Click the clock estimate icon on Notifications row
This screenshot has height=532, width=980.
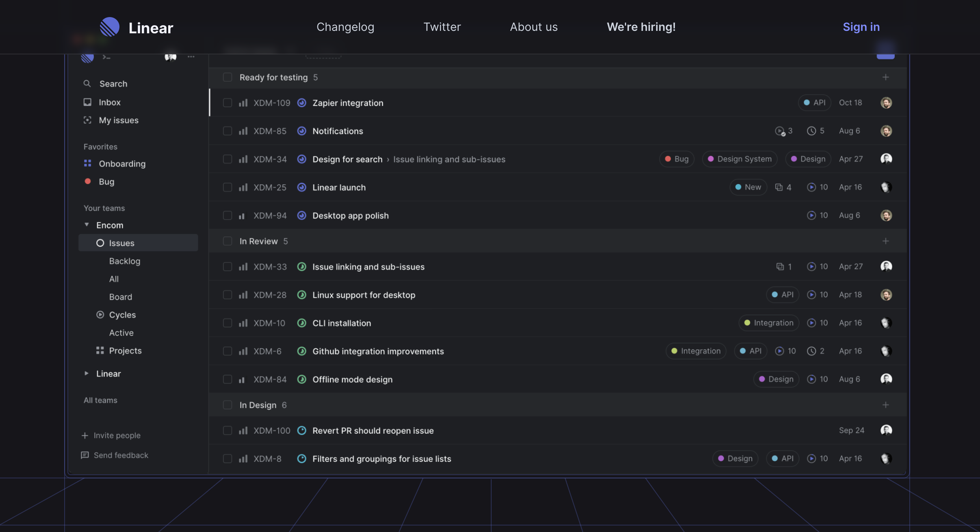pyautogui.click(x=811, y=131)
